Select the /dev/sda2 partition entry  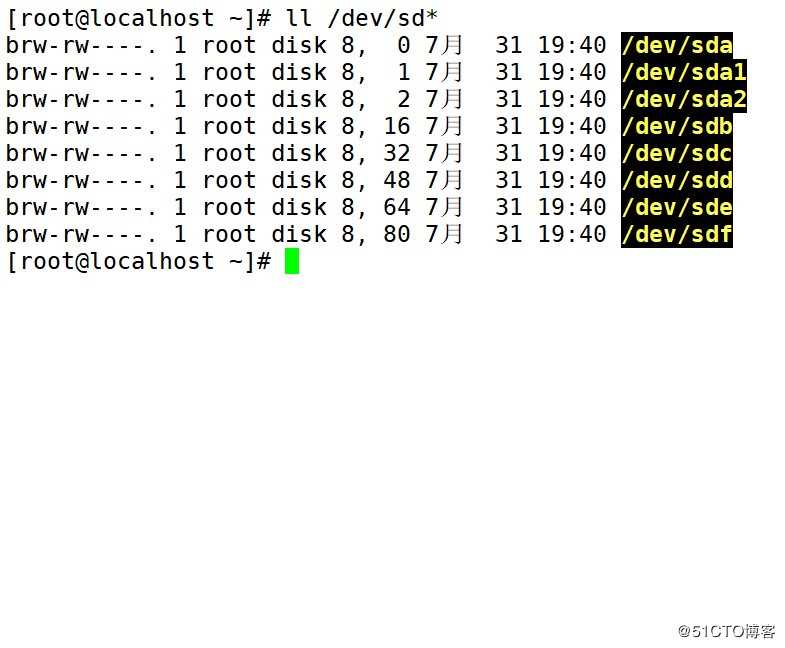pos(684,99)
